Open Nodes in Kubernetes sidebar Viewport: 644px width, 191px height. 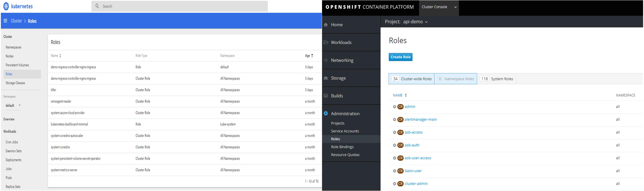click(9, 56)
